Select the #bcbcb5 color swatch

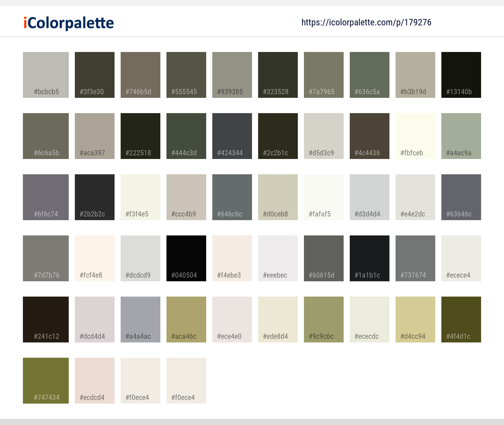(x=46, y=75)
